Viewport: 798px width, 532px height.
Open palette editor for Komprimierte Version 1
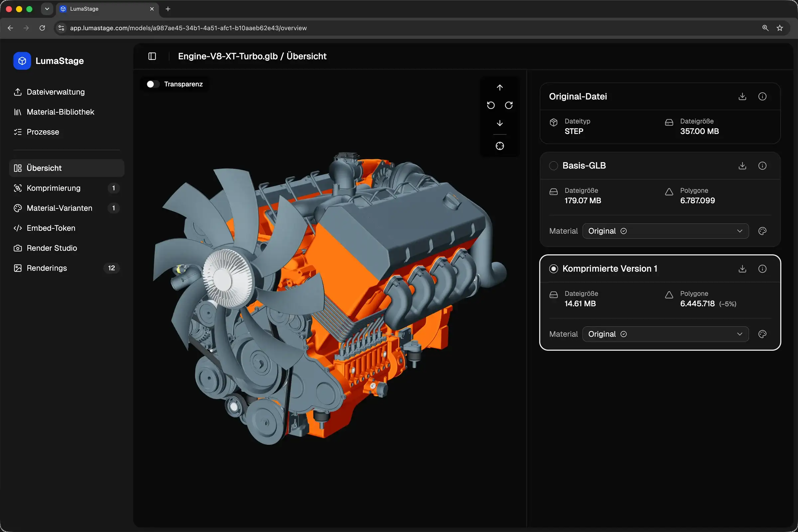762,334
